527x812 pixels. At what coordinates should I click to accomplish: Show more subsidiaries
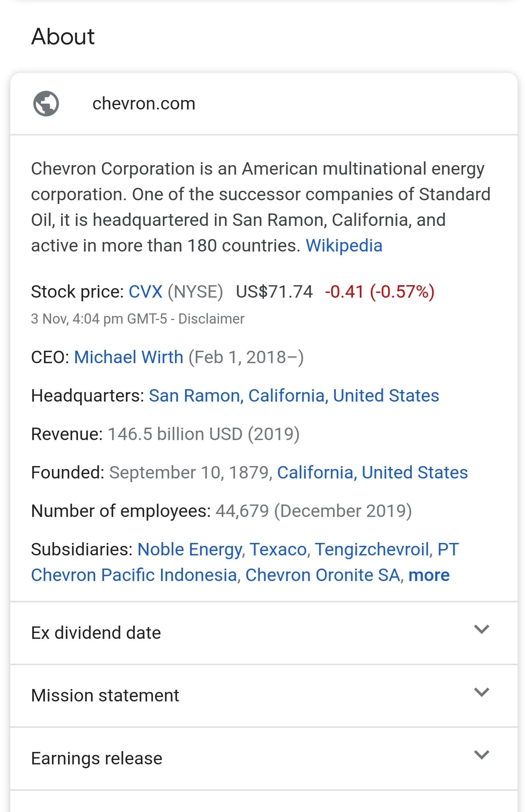(429, 575)
